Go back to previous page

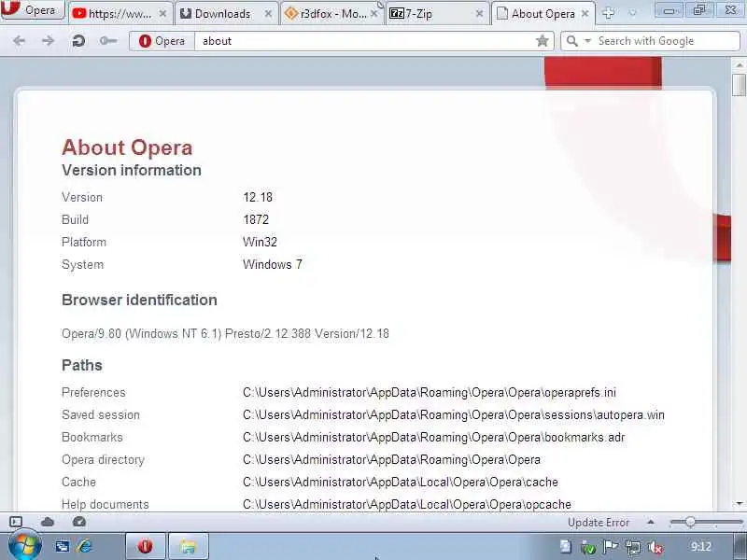click(19, 41)
